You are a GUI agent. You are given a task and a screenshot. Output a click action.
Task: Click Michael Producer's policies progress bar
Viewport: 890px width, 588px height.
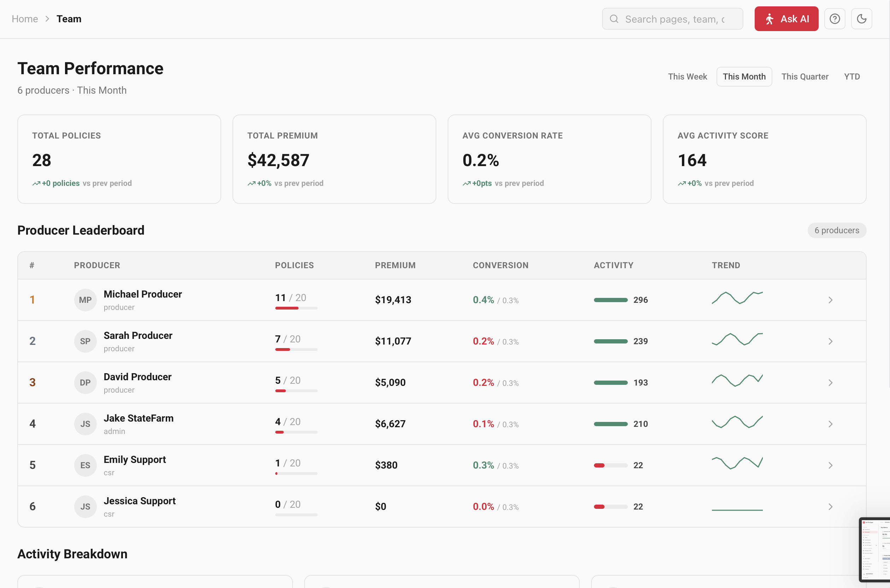296,308
